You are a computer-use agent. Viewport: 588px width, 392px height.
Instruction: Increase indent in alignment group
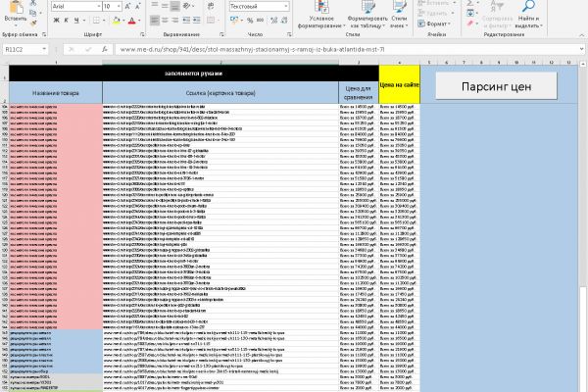coord(197,21)
